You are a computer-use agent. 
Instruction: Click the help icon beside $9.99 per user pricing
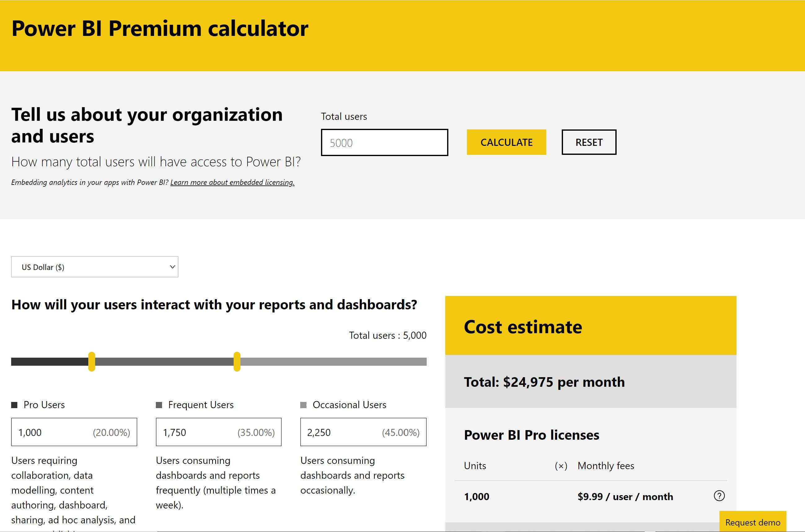pyautogui.click(x=719, y=496)
